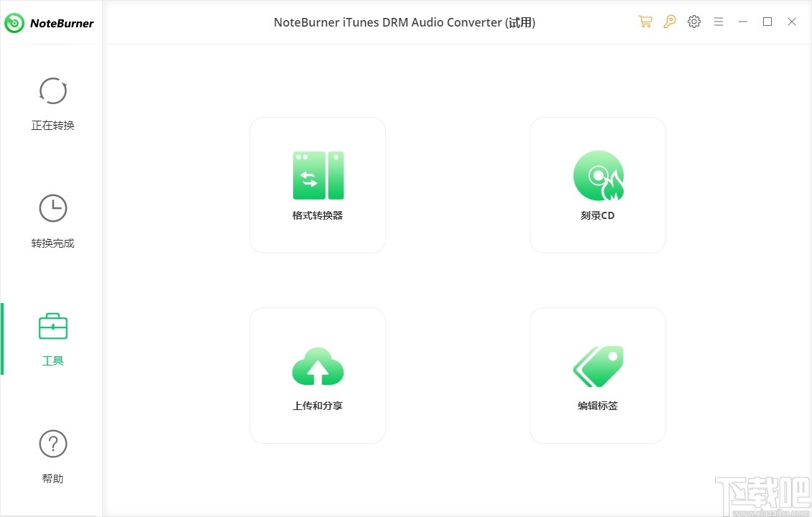Click the 上传和分享 text label
812x517 pixels.
tap(317, 406)
